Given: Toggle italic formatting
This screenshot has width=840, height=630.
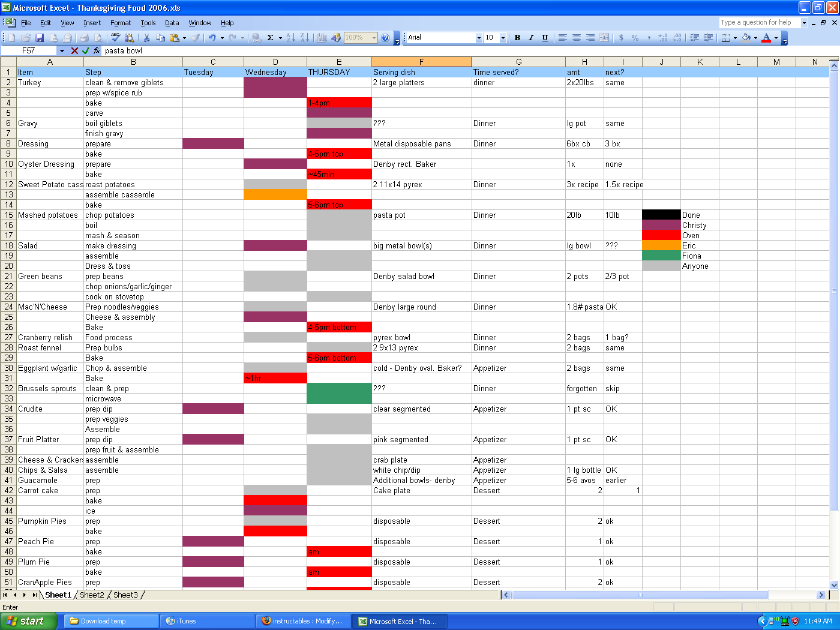Looking at the screenshot, I should (x=531, y=37).
